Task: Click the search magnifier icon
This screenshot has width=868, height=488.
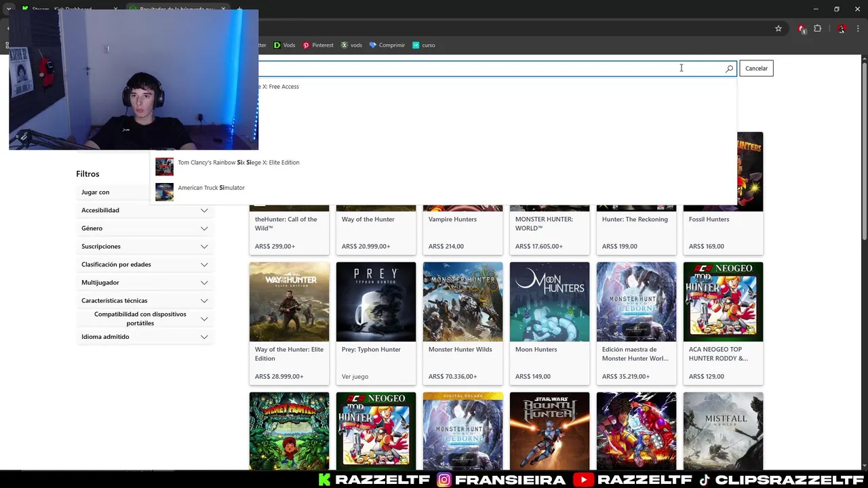Action: (x=729, y=68)
